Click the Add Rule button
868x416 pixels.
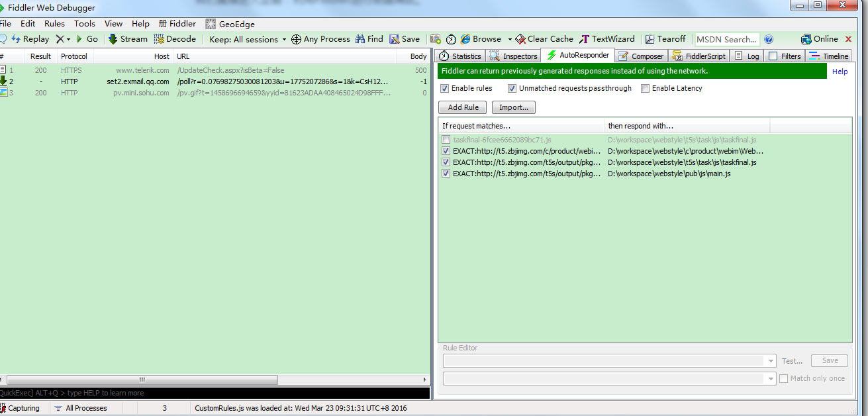point(463,107)
